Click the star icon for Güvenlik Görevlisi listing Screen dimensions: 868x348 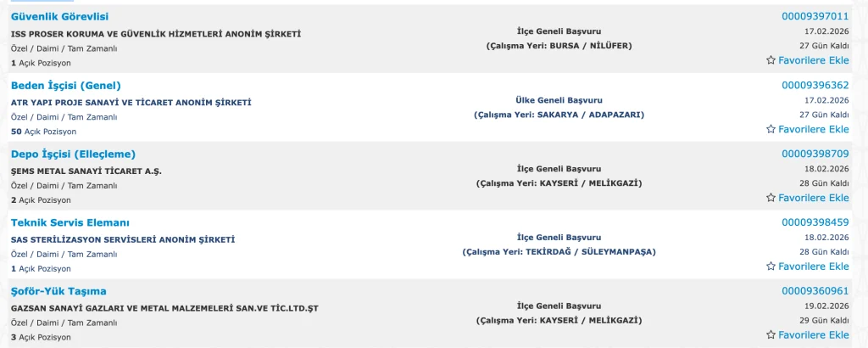(x=771, y=61)
